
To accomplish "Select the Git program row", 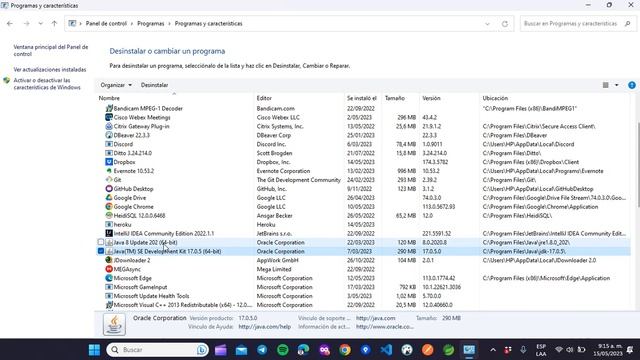I will click(363, 180).
